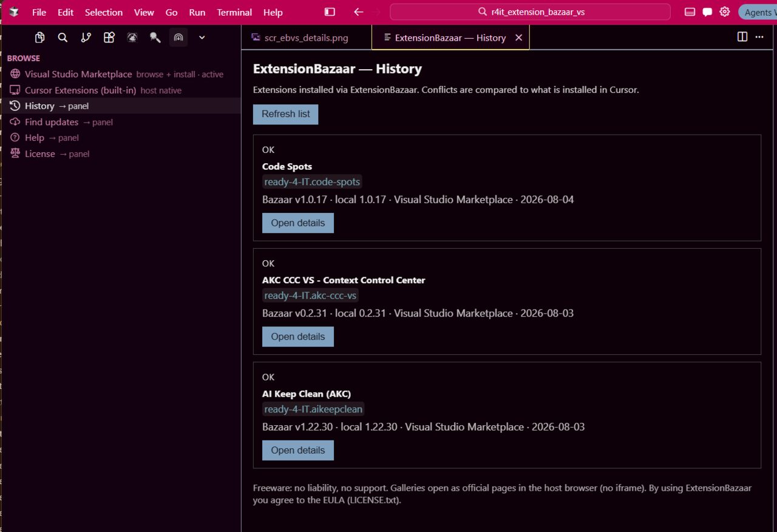Open the Run menu
Screen dimensions: 777x532
197,12
